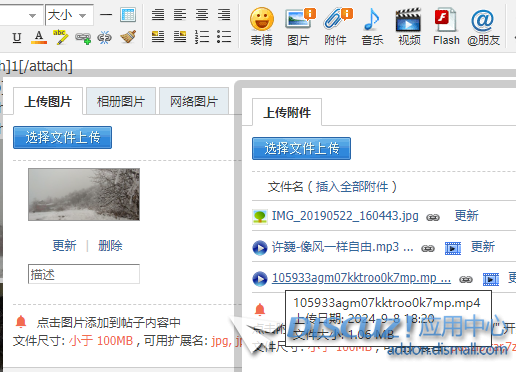Open the 表情 emoticon picker
526x375 pixels.
[262, 26]
